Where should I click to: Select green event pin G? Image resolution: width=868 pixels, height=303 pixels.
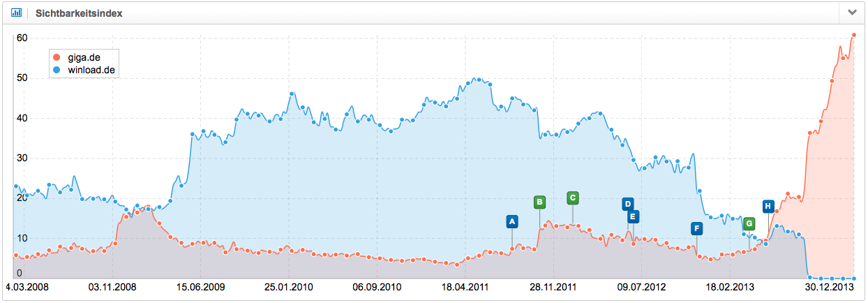(x=749, y=223)
